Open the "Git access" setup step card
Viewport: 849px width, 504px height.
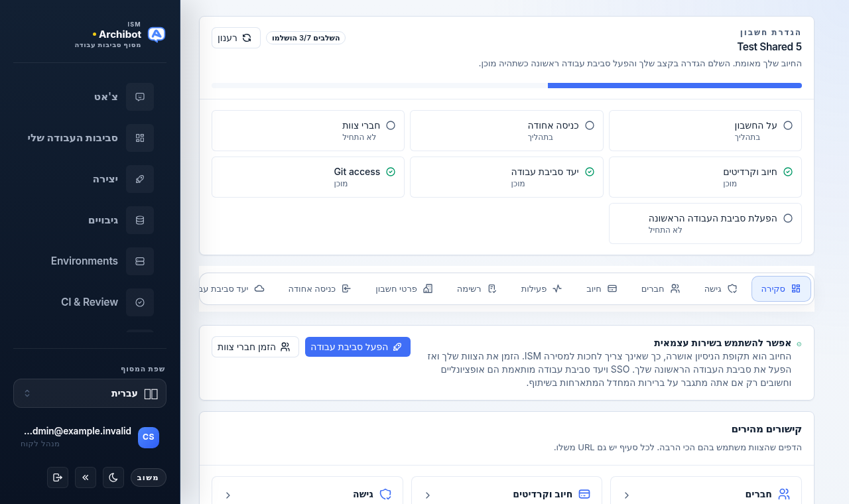pyautogui.click(x=308, y=177)
